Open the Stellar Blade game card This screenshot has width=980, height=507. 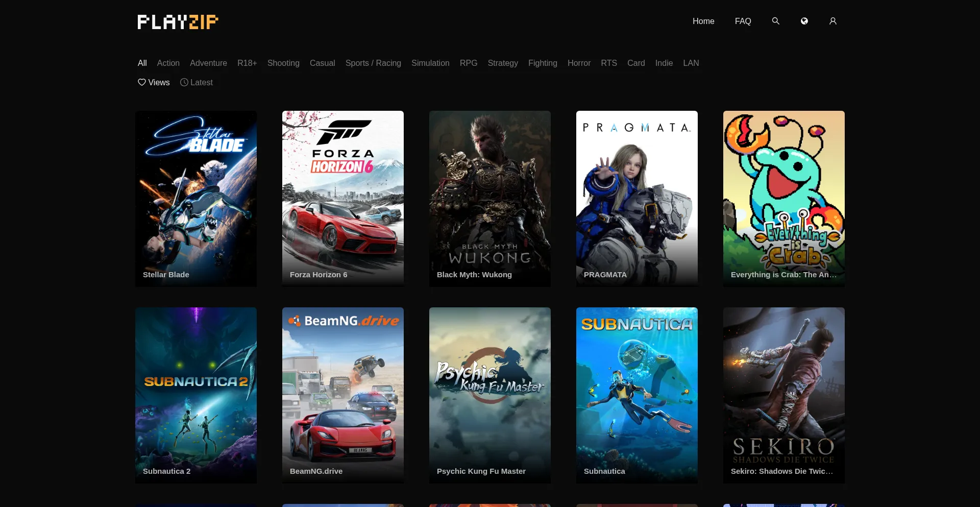[x=196, y=199]
